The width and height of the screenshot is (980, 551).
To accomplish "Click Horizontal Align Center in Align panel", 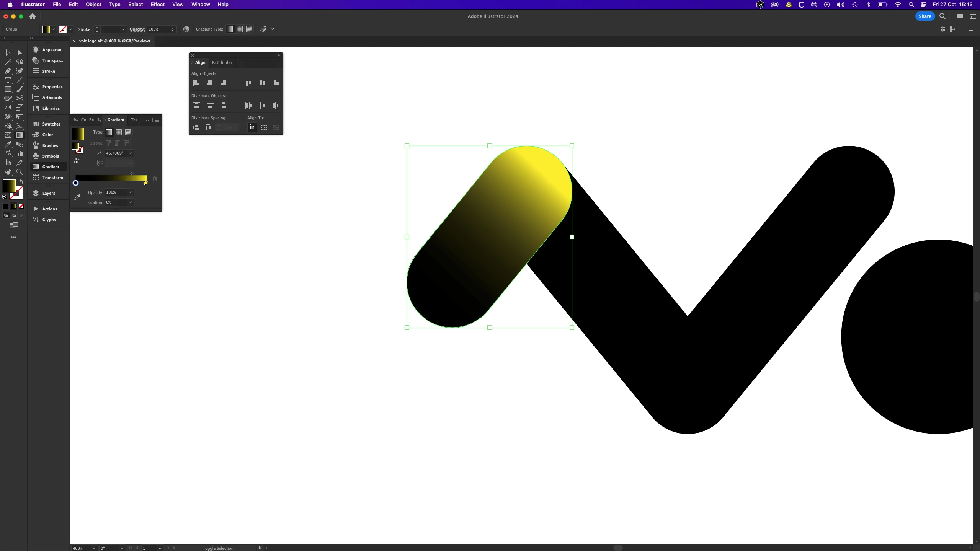I will click(x=210, y=83).
